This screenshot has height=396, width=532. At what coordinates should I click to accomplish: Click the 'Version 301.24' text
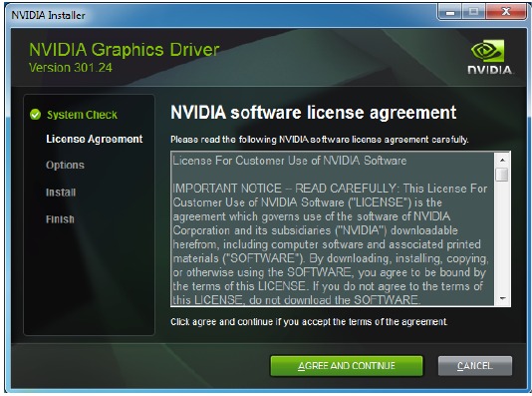click(x=71, y=68)
